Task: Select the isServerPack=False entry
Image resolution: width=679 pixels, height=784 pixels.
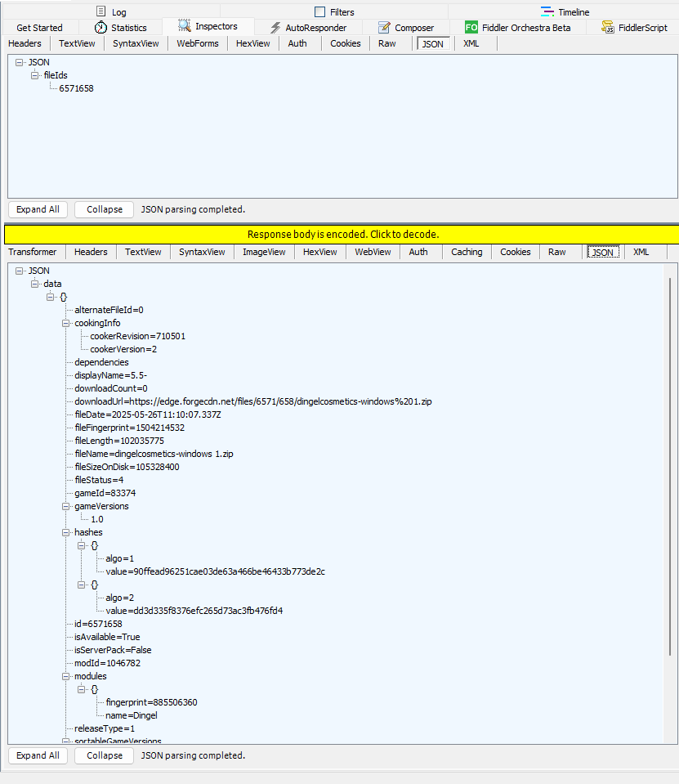Action: pyautogui.click(x=113, y=650)
